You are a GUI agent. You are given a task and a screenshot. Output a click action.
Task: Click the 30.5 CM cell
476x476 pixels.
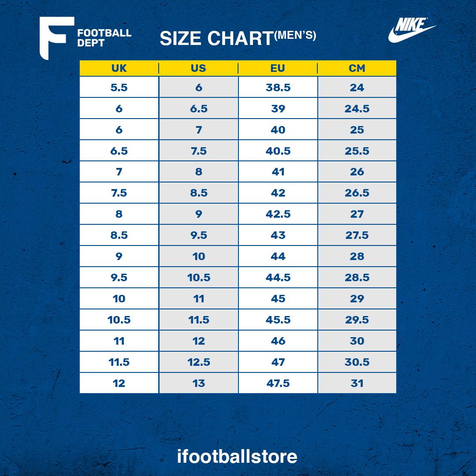click(357, 362)
